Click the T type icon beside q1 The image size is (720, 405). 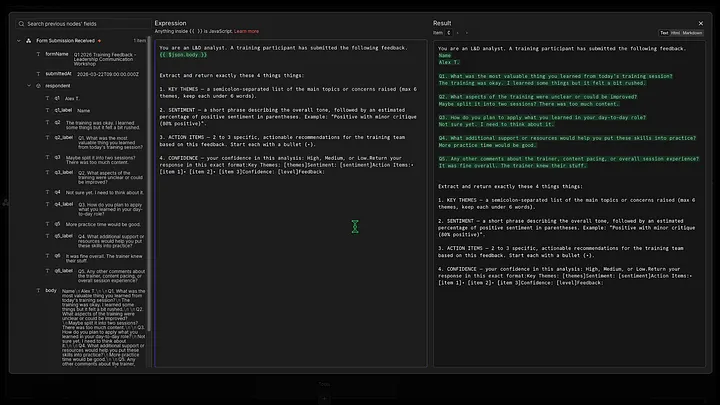pos(47,98)
